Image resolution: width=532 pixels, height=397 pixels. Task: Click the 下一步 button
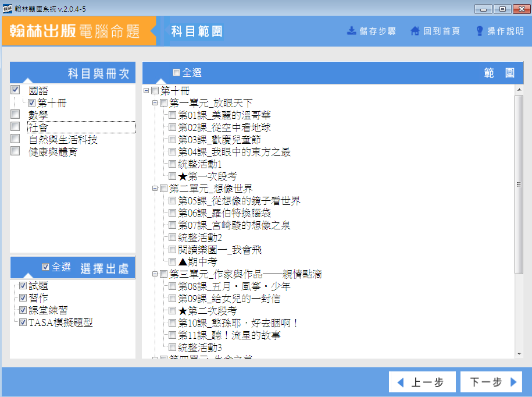[491, 382]
